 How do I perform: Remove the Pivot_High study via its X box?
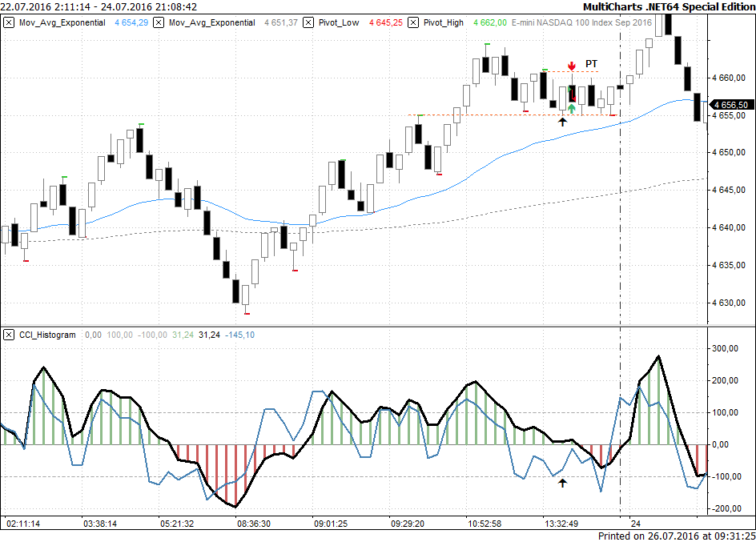tap(413, 22)
